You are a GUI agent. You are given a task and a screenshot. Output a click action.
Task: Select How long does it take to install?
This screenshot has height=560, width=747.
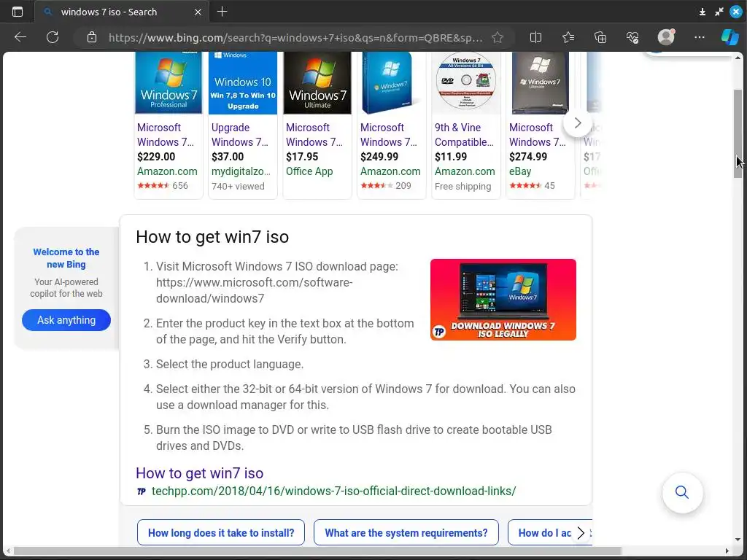tap(221, 532)
